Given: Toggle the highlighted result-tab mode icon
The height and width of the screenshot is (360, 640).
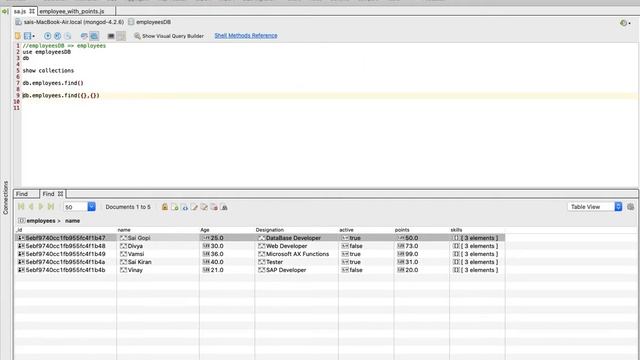Looking at the screenshot, I should point(94,36).
